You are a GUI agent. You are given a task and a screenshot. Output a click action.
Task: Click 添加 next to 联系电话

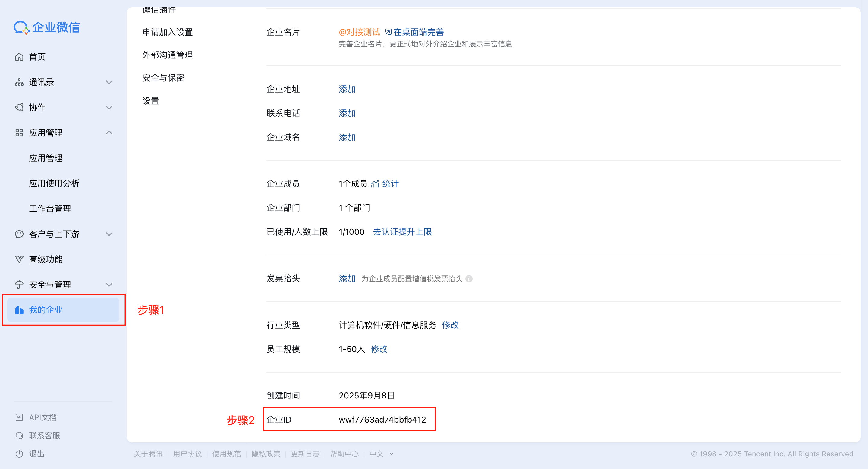pyautogui.click(x=347, y=113)
